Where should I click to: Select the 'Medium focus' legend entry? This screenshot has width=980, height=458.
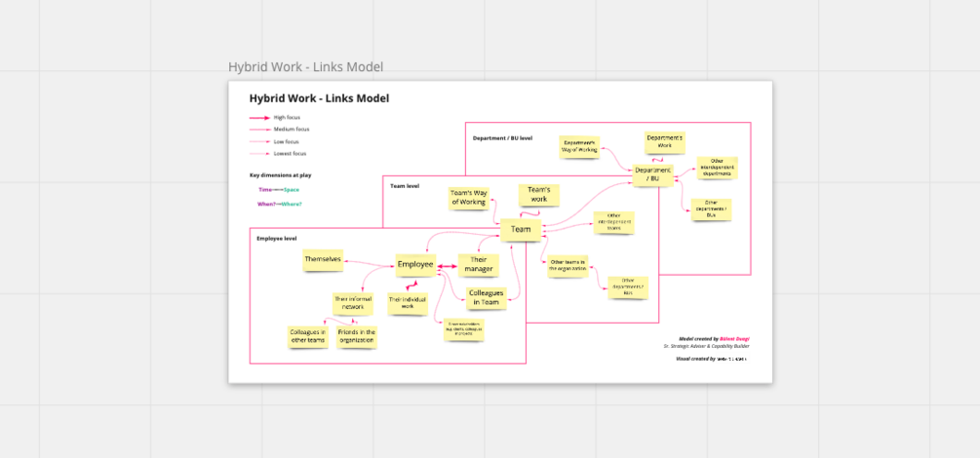(280, 130)
